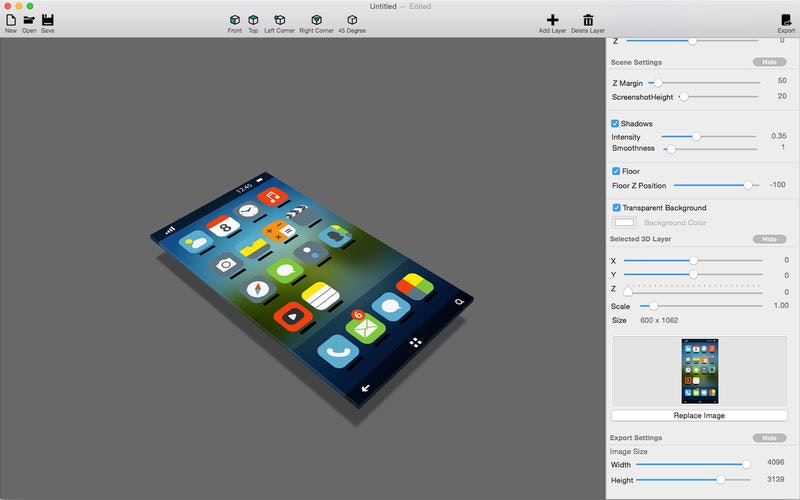
Task: Click the Image Size label
Action: tap(629, 452)
